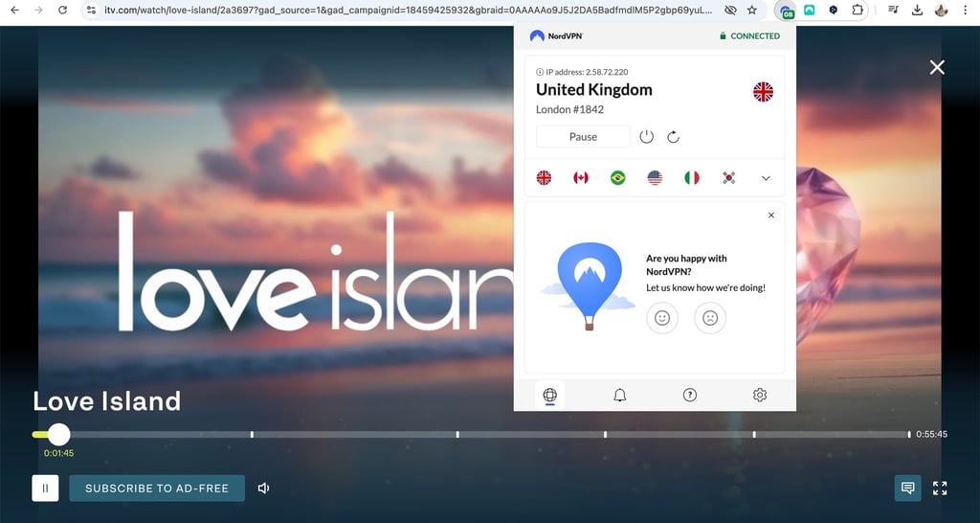Image resolution: width=980 pixels, height=523 pixels.
Task: Rate NordVPN with the happy face
Action: (x=662, y=318)
